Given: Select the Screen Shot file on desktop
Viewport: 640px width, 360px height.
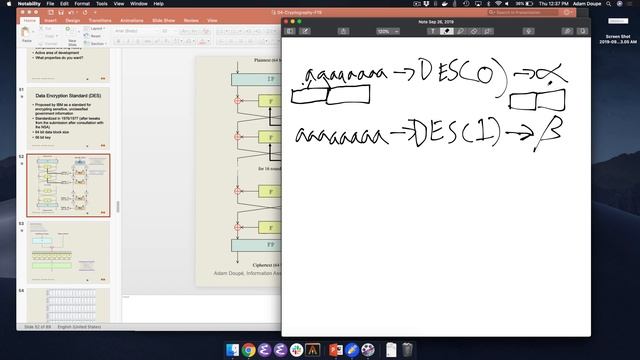Looking at the screenshot, I should (618, 30).
